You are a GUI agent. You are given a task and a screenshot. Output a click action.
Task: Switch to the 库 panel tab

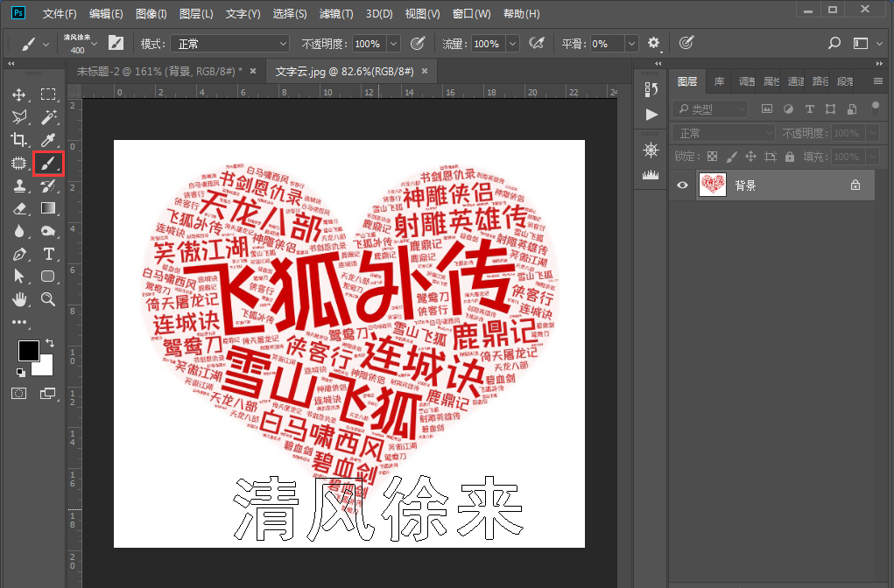click(720, 81)
